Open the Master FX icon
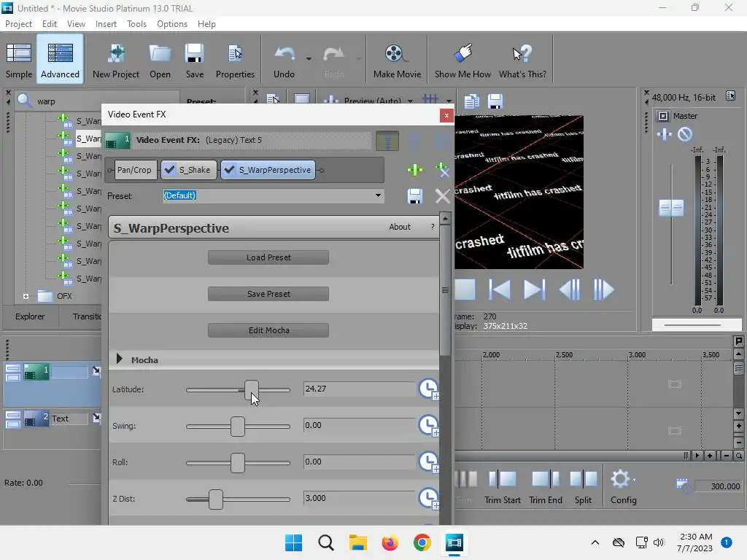Image resolution: width=747 pixels, height=560 pixels. click(664, 134)
